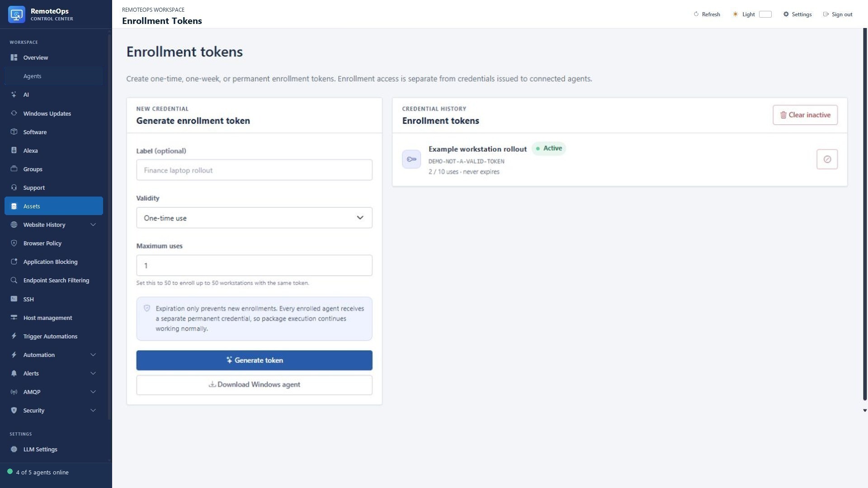Click the Clear inactive button
The image size is (868, 488).
[x=805, y=115]
